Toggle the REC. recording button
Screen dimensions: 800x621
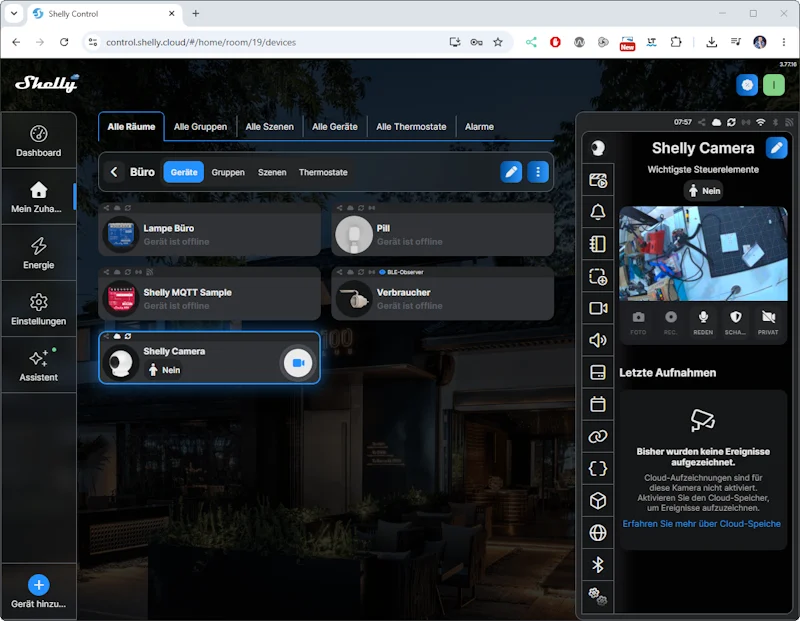tap(670, 322)
